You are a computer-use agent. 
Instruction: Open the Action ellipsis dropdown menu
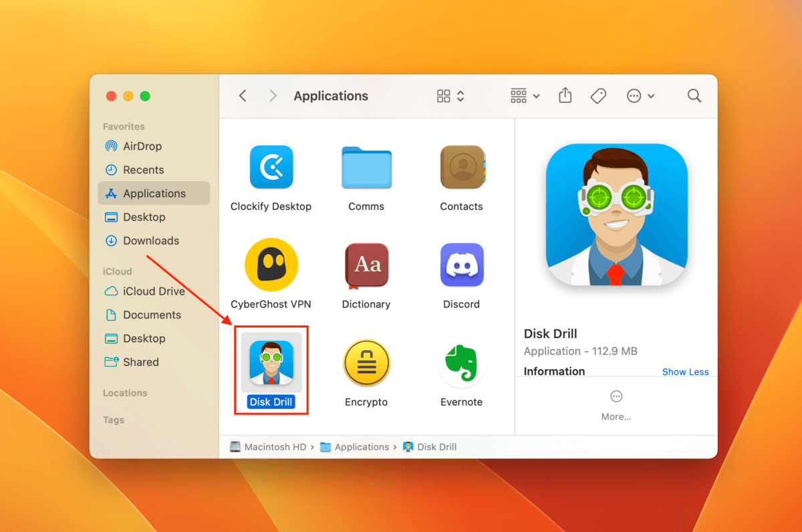point(640,96)
